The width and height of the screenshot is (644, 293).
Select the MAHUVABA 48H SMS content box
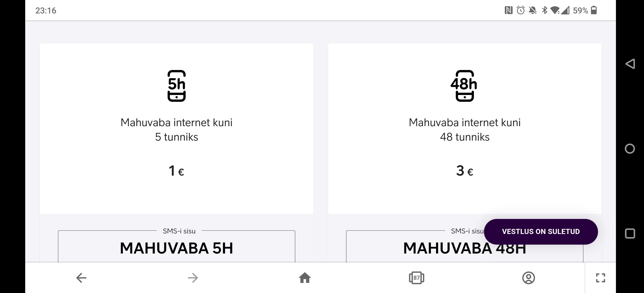tap(465, 246)
